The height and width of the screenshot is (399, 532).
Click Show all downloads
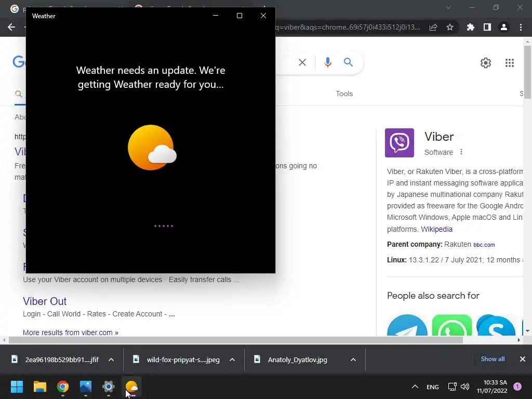click(493, 359)
